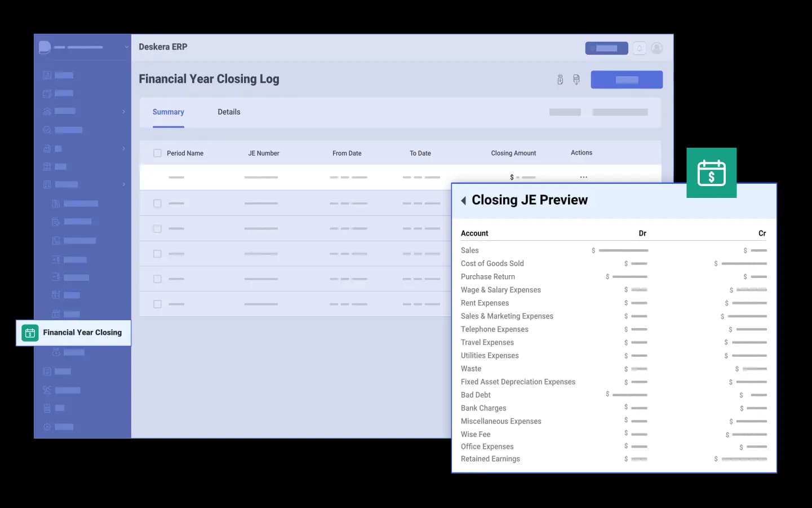This screenshot has width=812, height=508.
Task: Click the Closing Amount column header
Action: 513,153
